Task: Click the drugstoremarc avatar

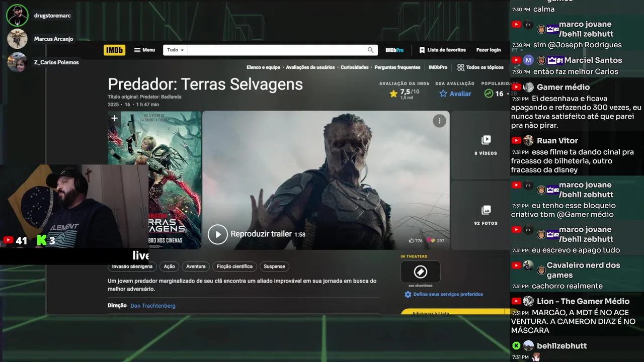Action: tap(17, 16)
